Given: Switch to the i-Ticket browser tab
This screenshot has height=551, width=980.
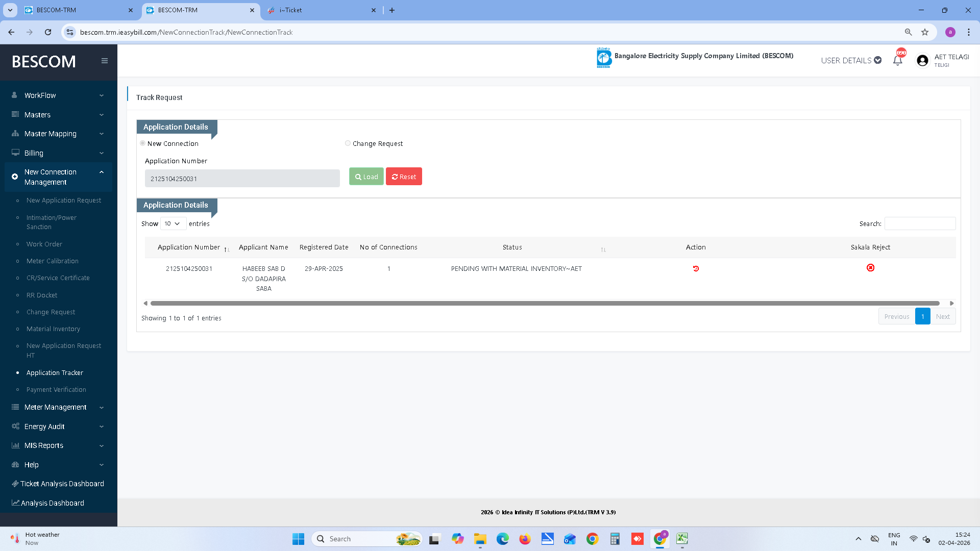Looking at the screenshot, I should click(x=322, y=10).
